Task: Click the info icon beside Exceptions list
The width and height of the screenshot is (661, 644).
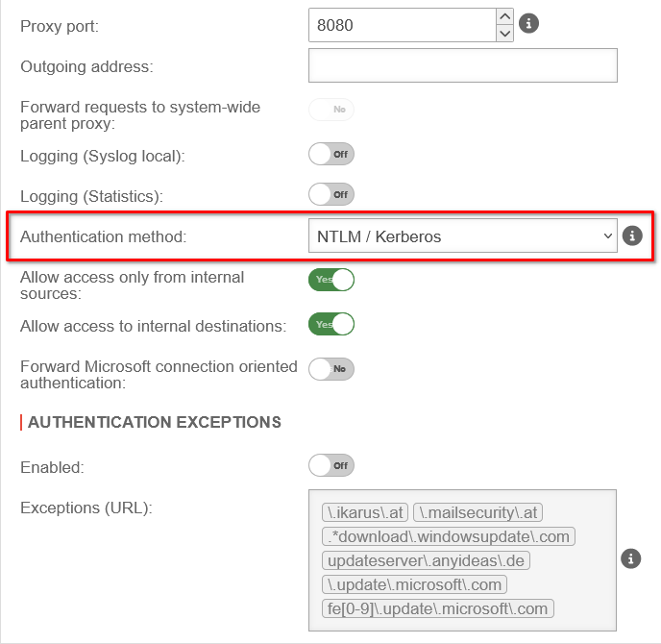Action: coord(631,558)
